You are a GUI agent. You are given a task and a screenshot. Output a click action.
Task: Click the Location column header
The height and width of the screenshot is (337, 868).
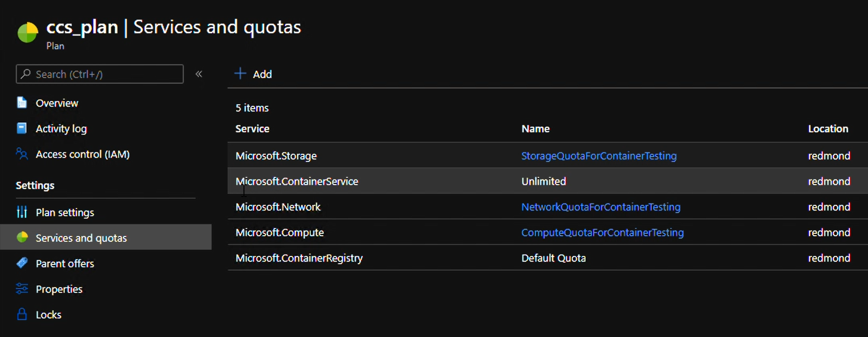tap(828, 129)
